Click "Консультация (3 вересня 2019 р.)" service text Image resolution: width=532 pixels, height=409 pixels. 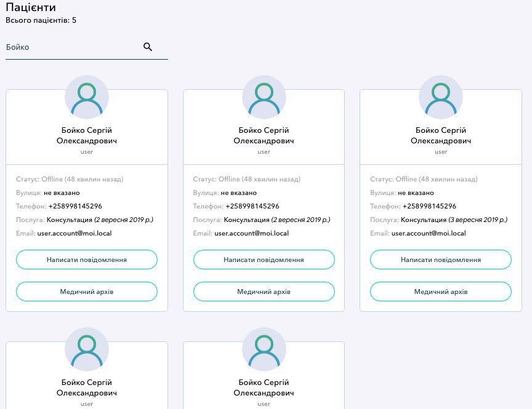pyautogui.click(x=454, y=220)
